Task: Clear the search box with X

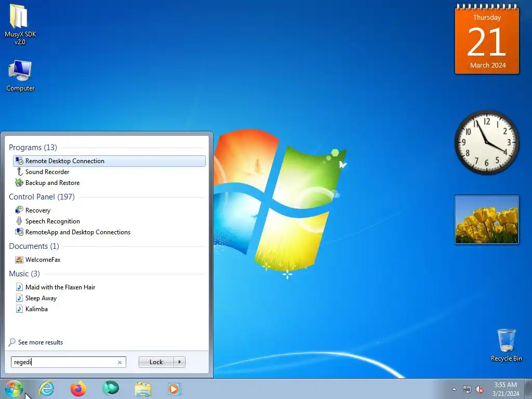Action: click(x=120, y=362)
